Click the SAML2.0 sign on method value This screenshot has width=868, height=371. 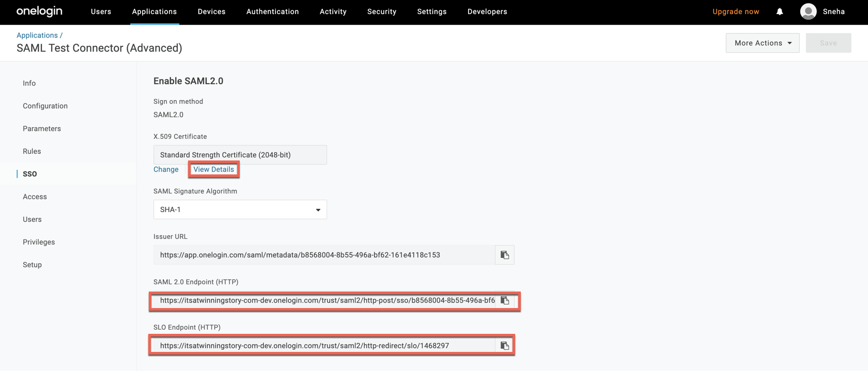pos(168,115)
